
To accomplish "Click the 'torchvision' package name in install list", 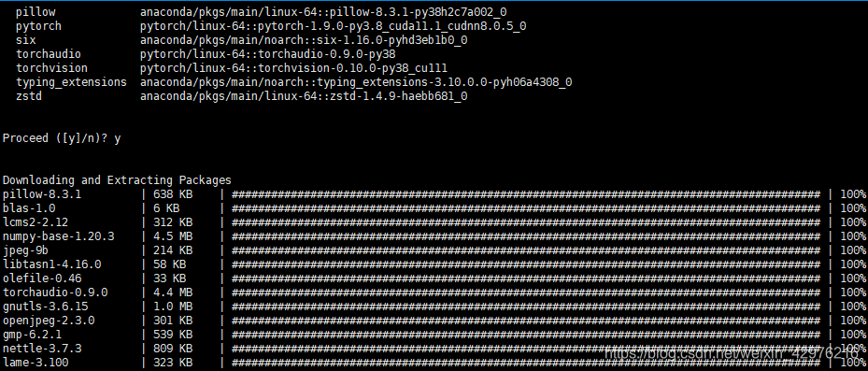I will [51, 67].
